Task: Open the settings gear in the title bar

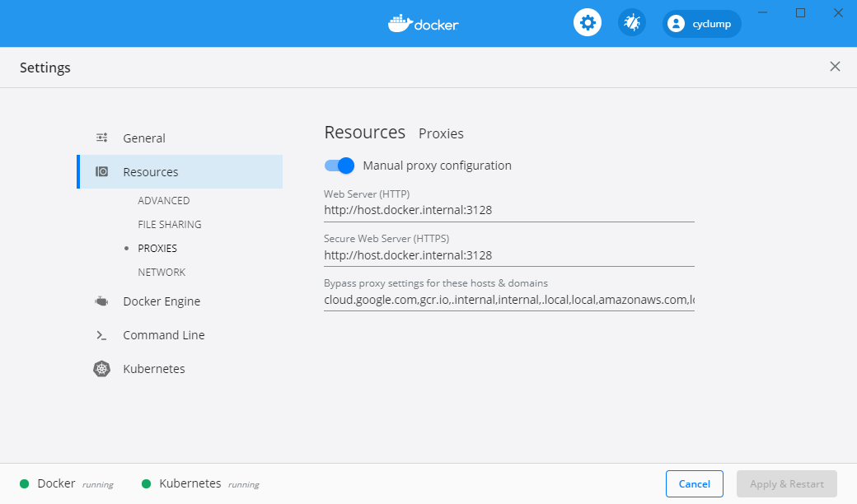Action: click(587, 22)
